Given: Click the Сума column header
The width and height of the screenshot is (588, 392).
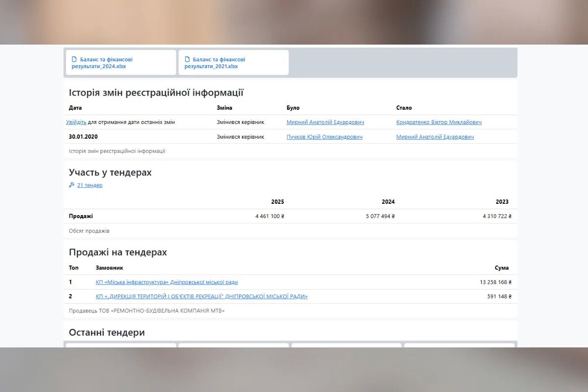Looking at the screenshot, I should [502, 268].
